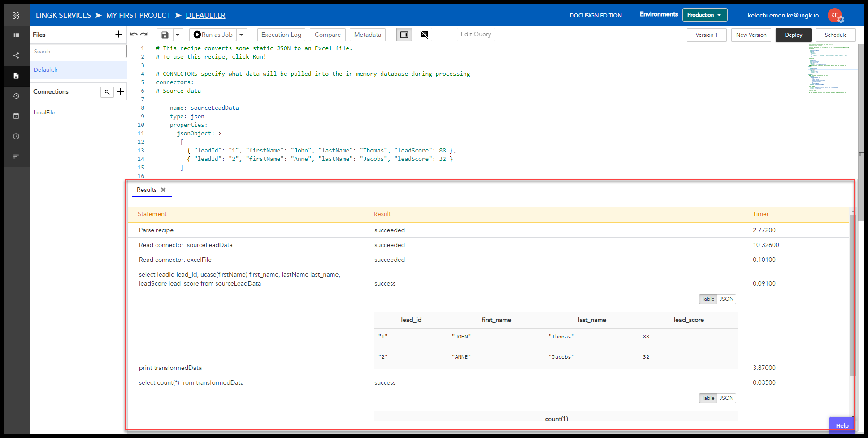Click the Schedule button
Screen dimensions: 868x438
(836, 35)
